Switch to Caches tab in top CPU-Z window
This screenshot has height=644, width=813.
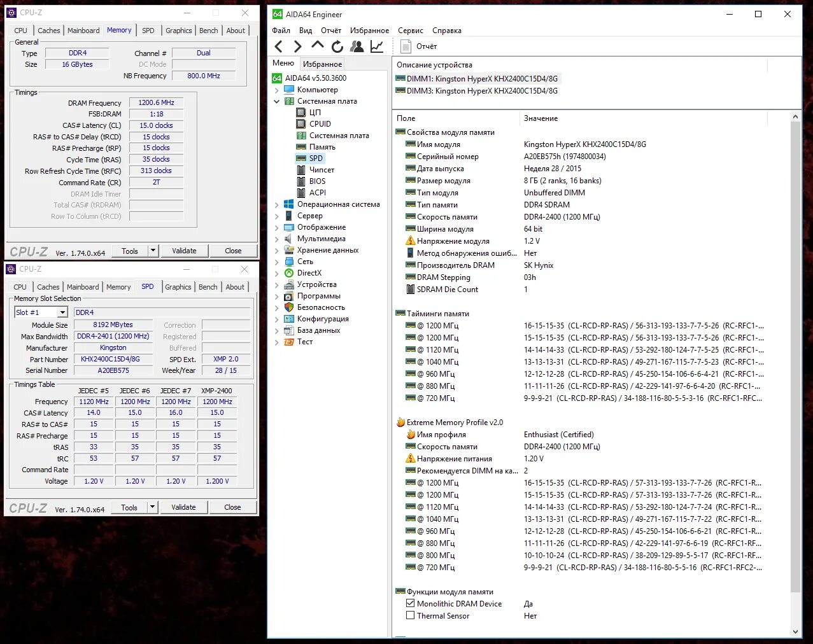click(x=49, y=31)
